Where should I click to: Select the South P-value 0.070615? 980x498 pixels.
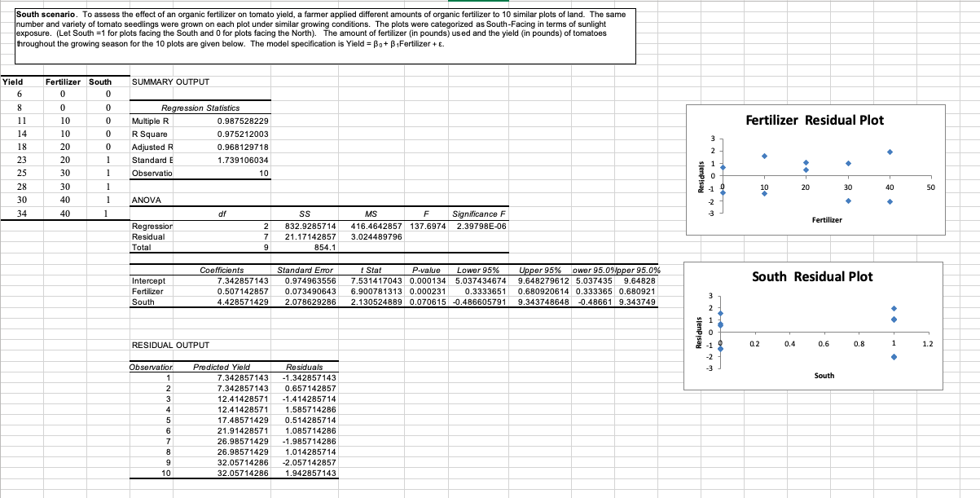tap(428, 302)
